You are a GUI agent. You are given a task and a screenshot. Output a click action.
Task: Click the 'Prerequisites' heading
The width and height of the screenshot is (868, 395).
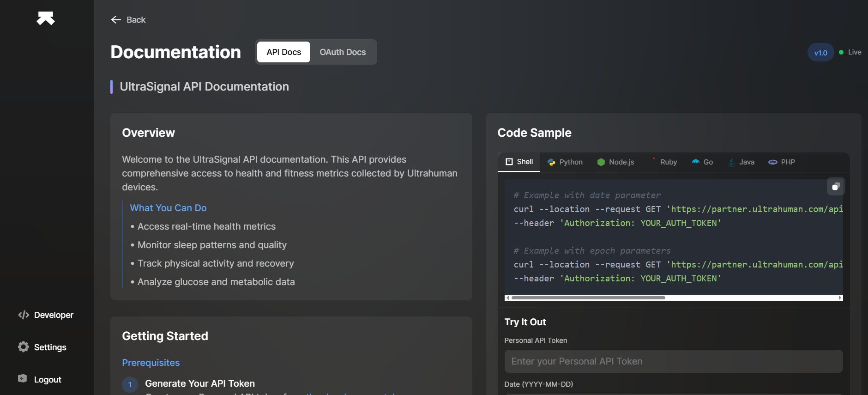coord(151,363)
